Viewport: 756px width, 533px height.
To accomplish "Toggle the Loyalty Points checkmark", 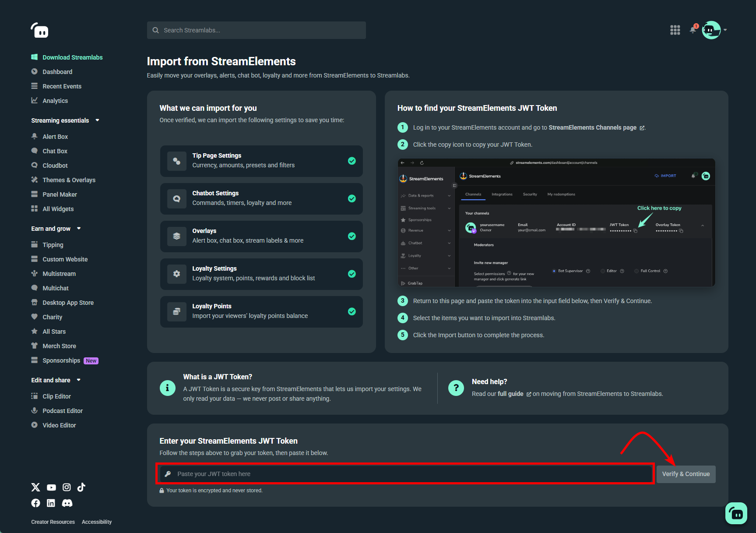I will pyautogui.click(x=352, y=311).
